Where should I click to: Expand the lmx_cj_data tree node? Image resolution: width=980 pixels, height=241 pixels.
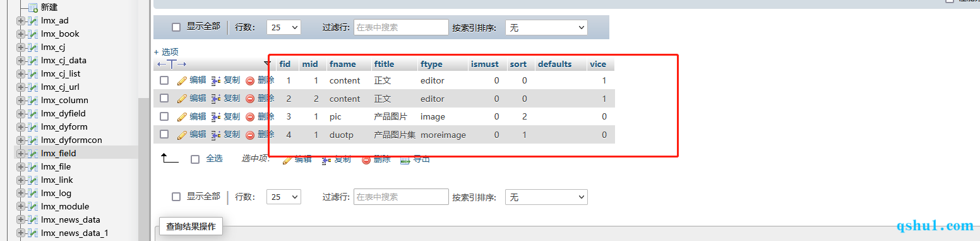tap(21, 61)
